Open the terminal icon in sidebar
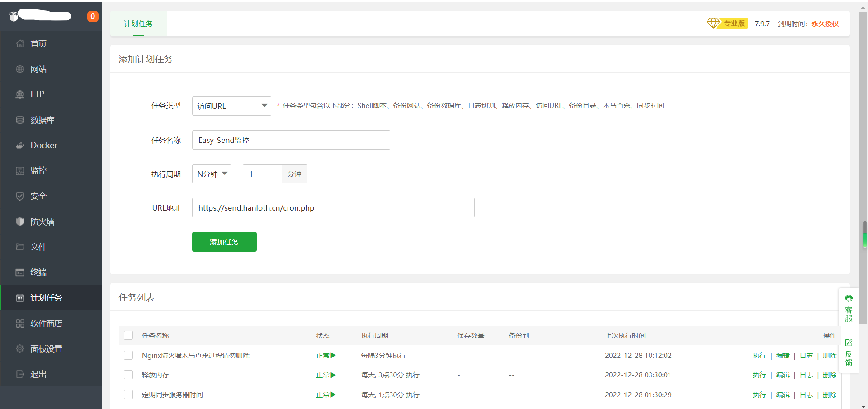Image resolution: width=868 pixels, height=409 pixels. click(x=20, y=272)
